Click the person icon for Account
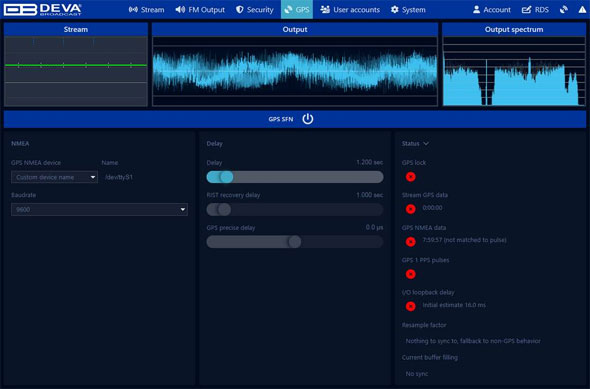This screenshot has width=590, height=389. 476,9
